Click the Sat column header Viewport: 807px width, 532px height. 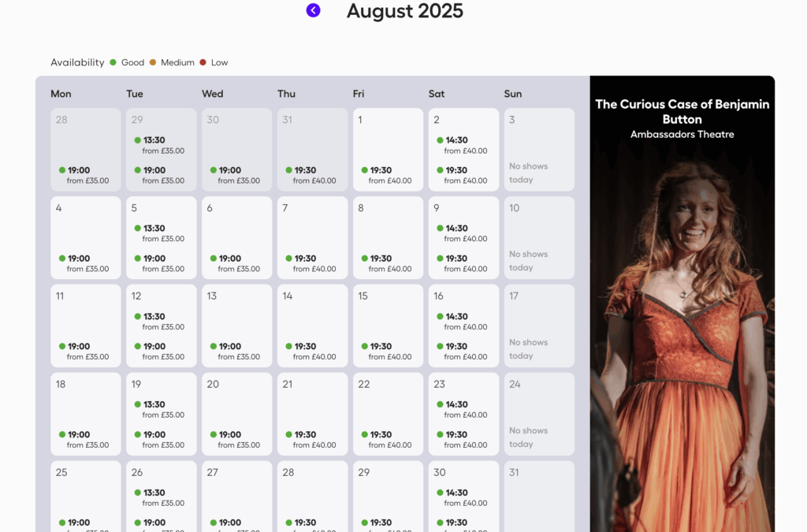click(x=437, y=94)
